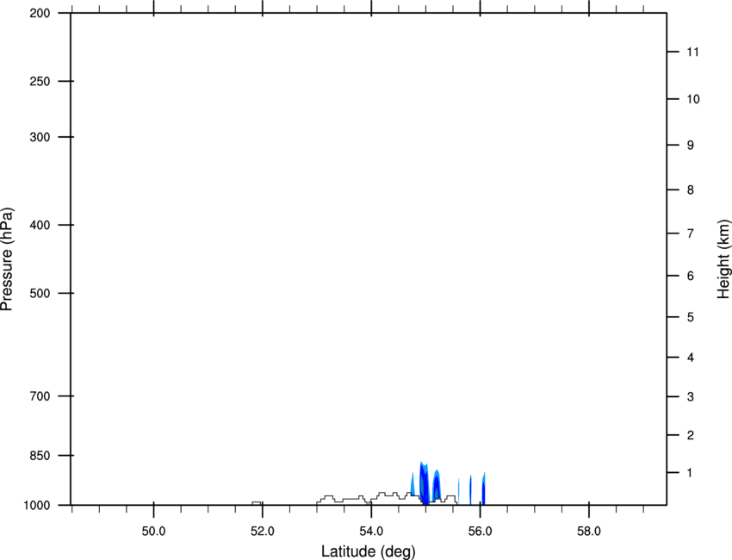The image size is (732, 560).
Task: Click height tick label 9
Action: pos(691,146)
